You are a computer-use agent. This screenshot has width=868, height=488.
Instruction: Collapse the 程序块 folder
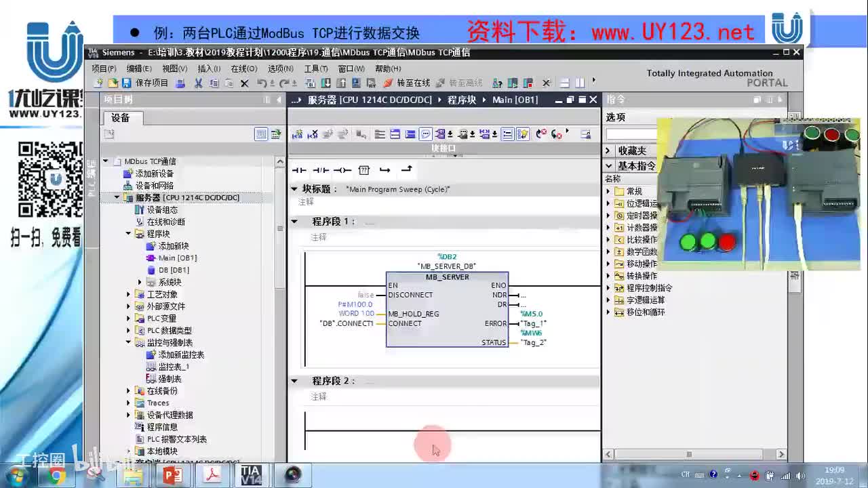click(x=129, y=234)
